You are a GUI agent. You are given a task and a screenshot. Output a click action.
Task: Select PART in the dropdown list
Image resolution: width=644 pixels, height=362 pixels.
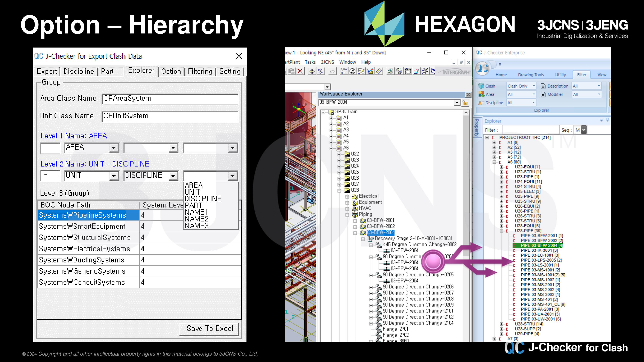[193, 205]
